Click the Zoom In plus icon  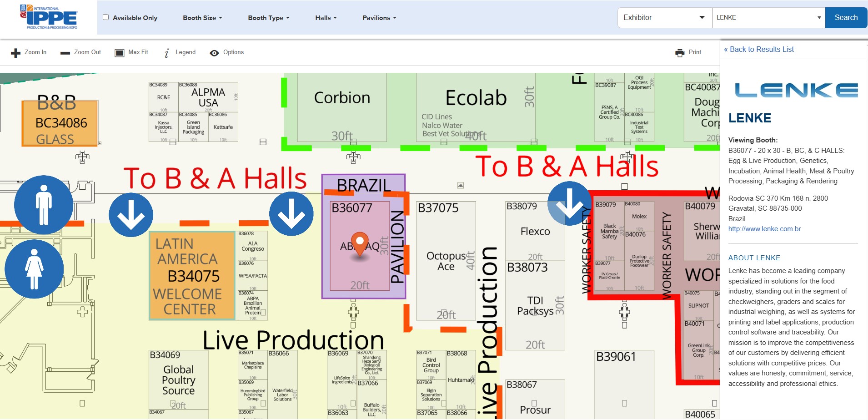16,53
